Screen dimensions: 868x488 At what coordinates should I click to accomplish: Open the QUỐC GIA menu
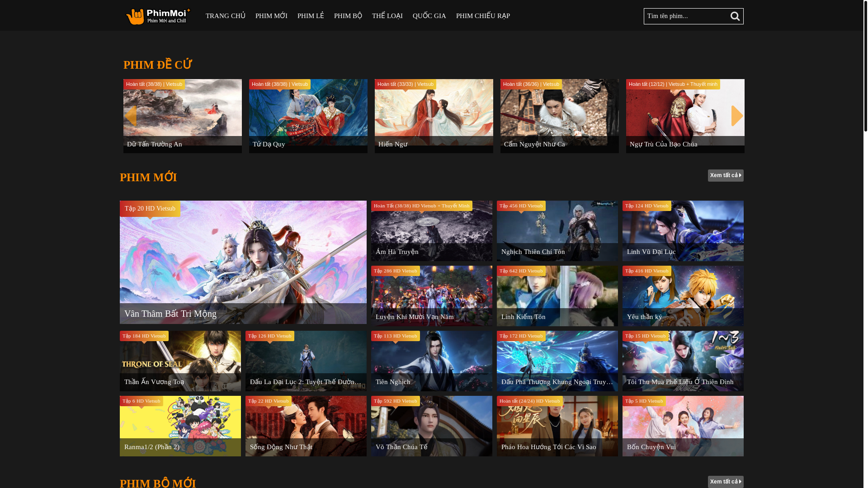click(x=429, y=16)
